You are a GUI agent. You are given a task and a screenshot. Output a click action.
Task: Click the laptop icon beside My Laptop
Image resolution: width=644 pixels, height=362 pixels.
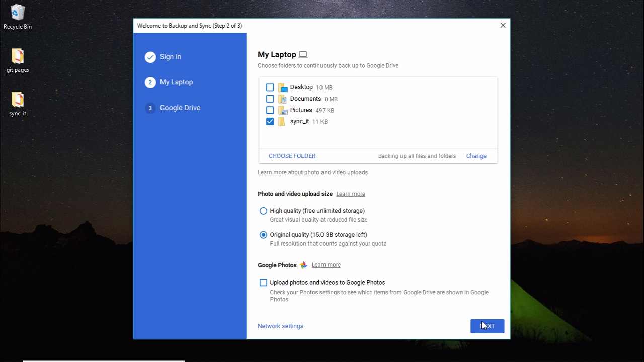pyautogui.click(x=303, y=54)
